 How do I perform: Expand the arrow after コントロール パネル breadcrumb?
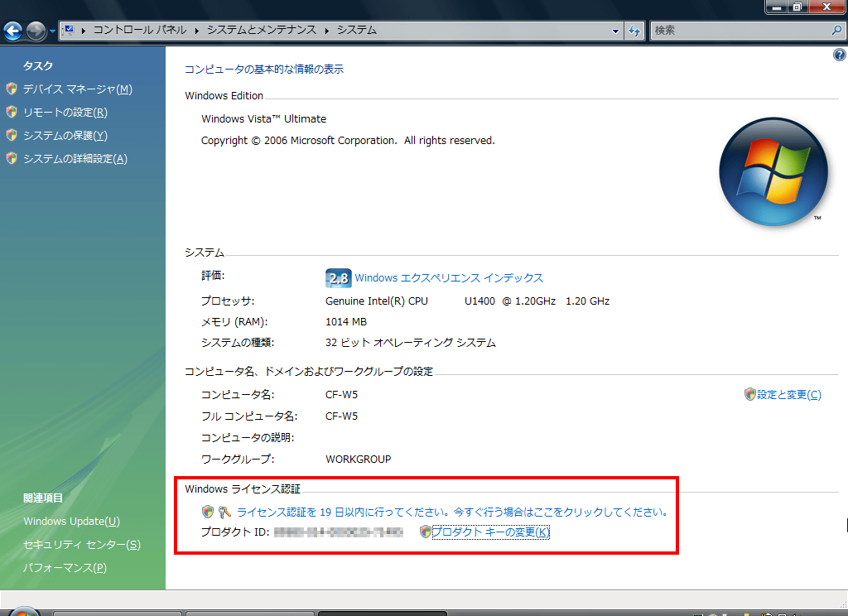coord(196,31)
